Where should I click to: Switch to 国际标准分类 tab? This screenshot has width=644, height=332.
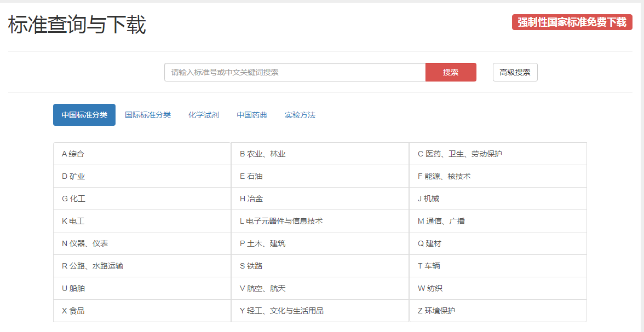point(148,115)
